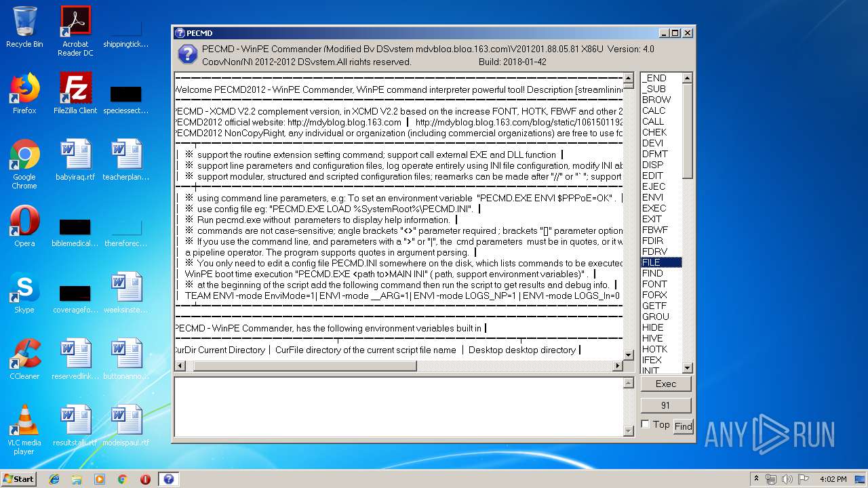This screenshot has width=868, height=488.
Task: Click help text scroll right arrow
Action: (x=617, y=366)
